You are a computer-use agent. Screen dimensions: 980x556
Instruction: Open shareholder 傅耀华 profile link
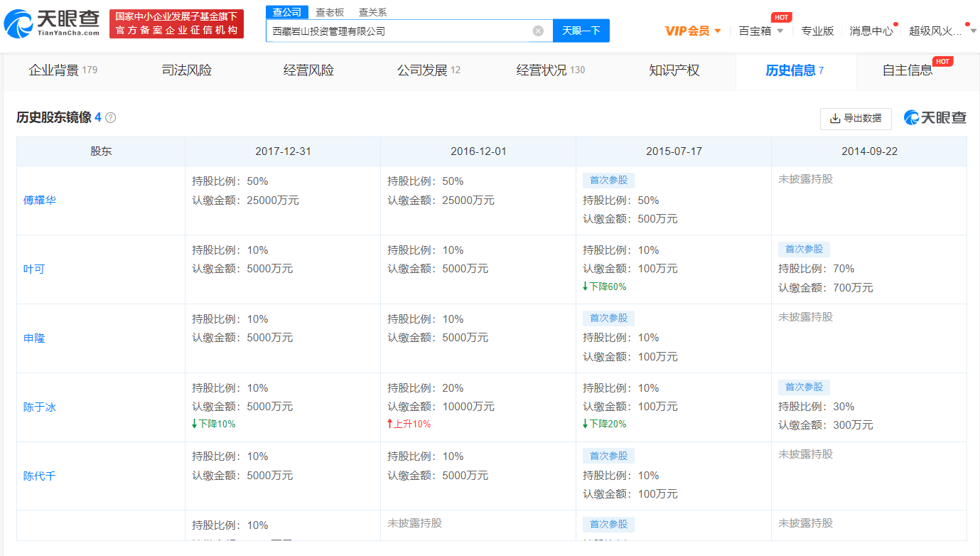pyautogui.click(x=40, y=201)
